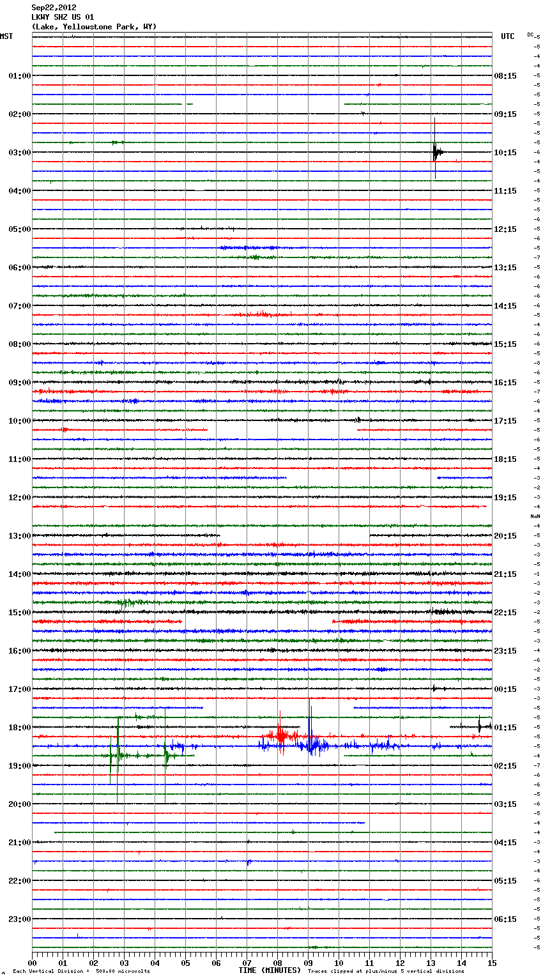Click the 01:15 UTC time label

click(x=505, y=728)
